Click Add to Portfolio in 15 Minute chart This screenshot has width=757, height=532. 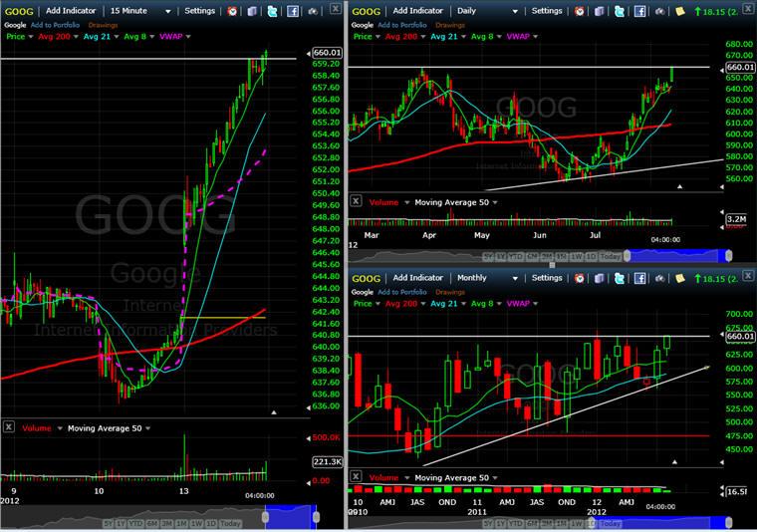55,25
